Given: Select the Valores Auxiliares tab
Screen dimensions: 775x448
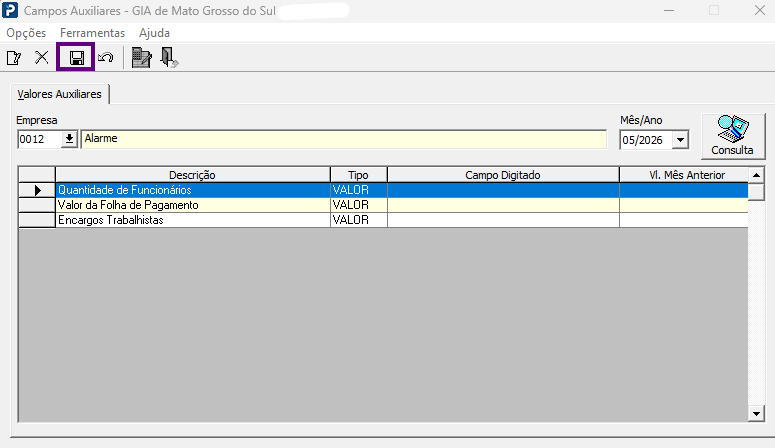Looking at the screenshot, I should [x=59, y=94].
